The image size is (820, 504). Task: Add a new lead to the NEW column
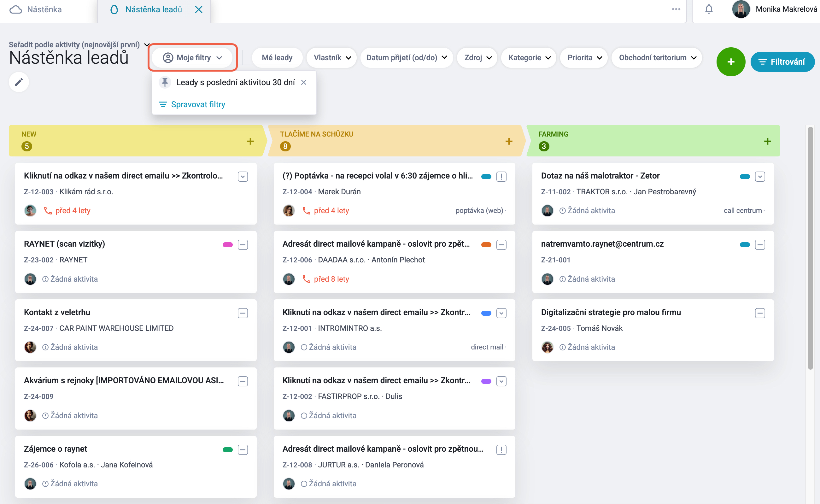[x=250, y=141]
